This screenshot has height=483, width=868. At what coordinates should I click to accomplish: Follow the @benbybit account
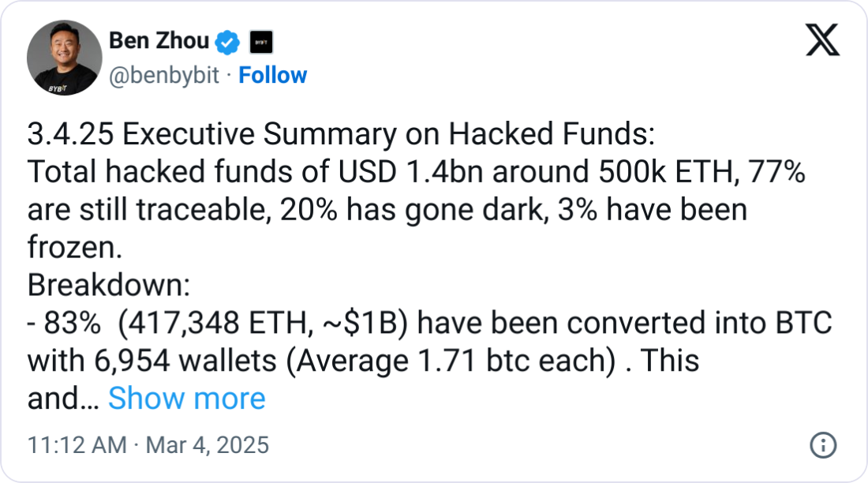pyautogui.click(x=272, y=76)
